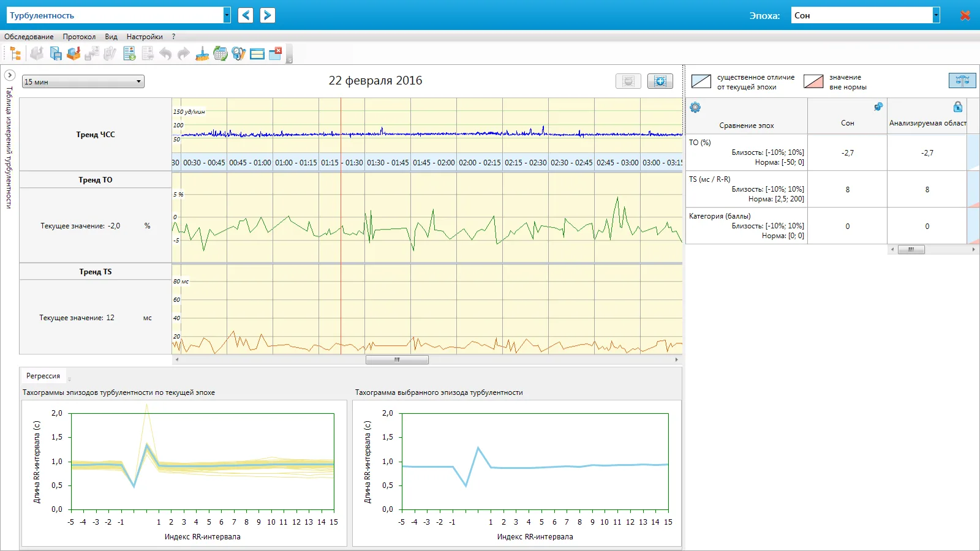Click the calendar refresh toolbar icon

[x=221, y=54]
